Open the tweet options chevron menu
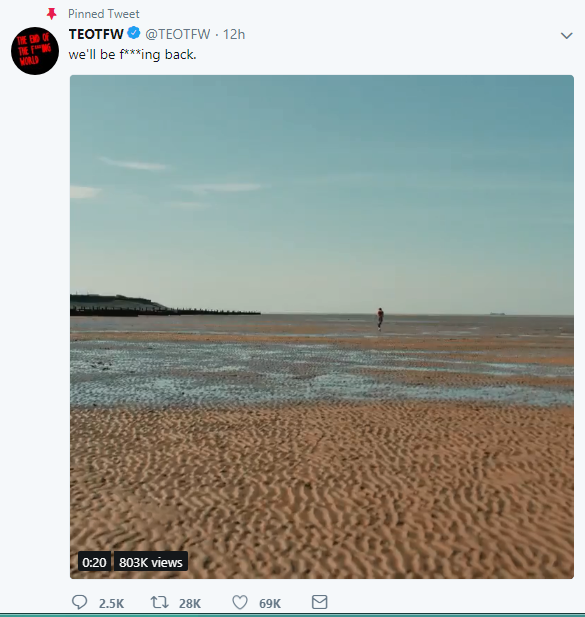 (566, 35)
